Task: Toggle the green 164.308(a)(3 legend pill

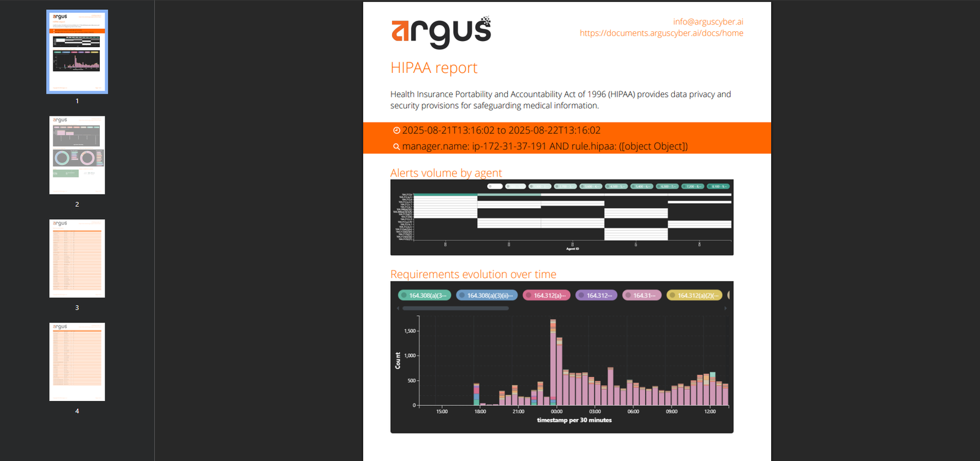Action: tap(424, 295)
